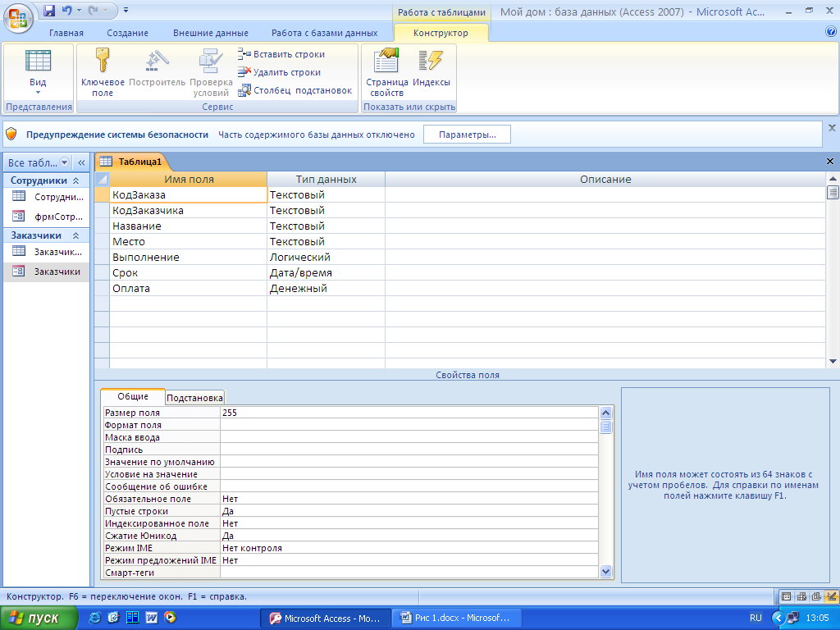Click the Построитель builder icon

[x=157, y=68]
